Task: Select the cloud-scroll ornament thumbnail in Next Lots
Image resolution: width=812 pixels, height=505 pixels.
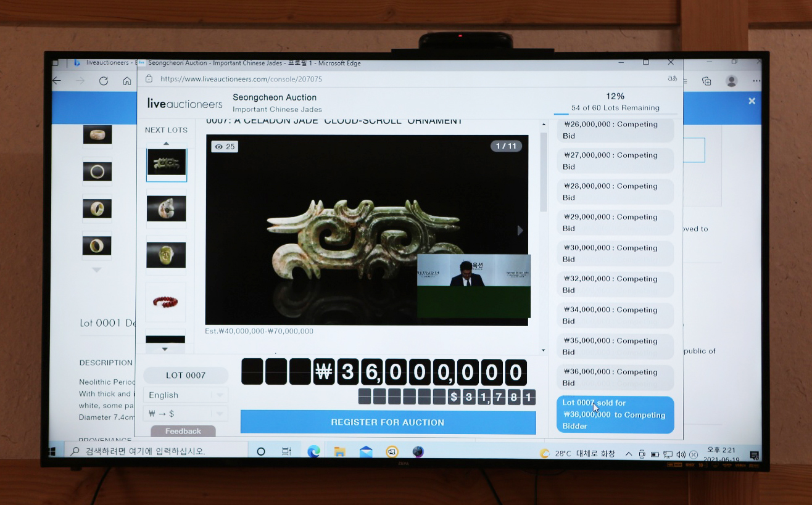Action: coord(167,162)
